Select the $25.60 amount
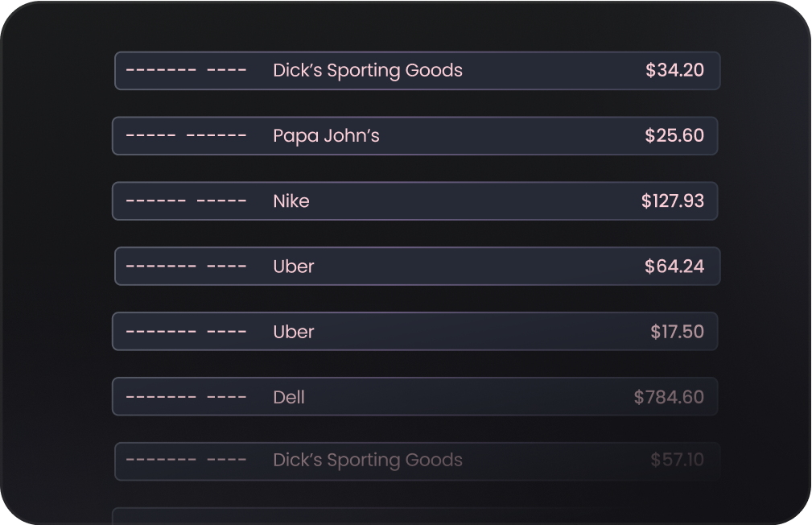The image size is (812, 525). (674, 135)
